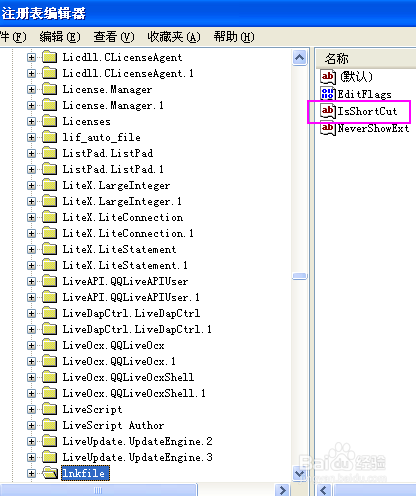
Task: Expand the ListPad.ListPad.1 key
Action: point(31,169)
